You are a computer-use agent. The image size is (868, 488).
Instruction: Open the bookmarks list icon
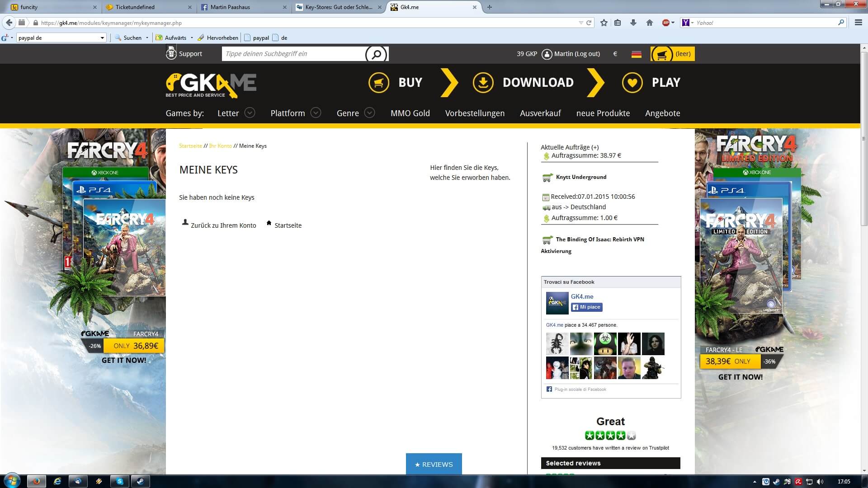[618, 23]
